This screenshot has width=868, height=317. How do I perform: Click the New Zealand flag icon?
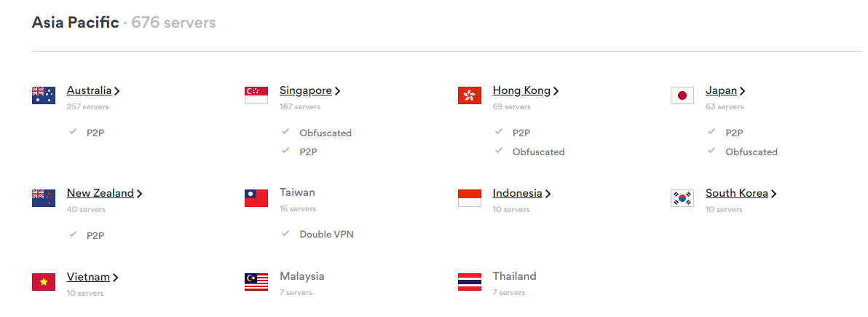click(44, 197)
